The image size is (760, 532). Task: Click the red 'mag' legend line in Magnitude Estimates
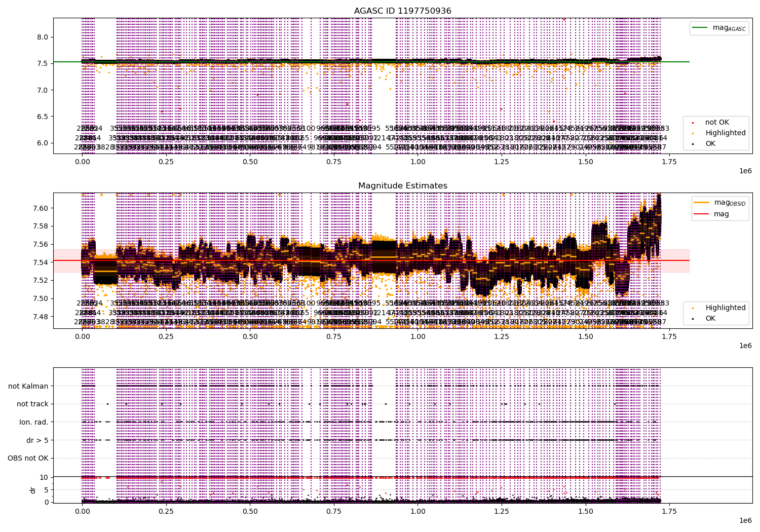pos(702,214)
